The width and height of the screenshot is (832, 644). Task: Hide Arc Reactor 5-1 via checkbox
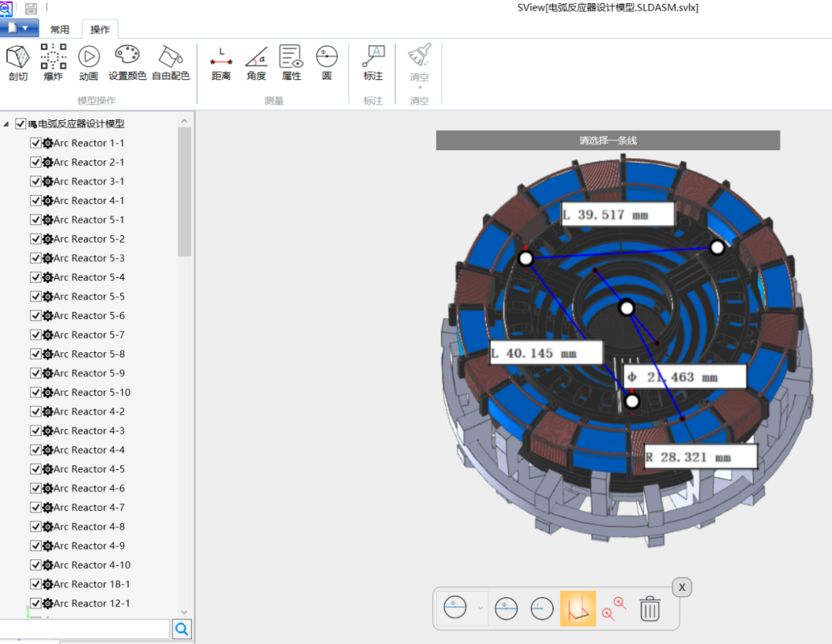pos(35,220)
